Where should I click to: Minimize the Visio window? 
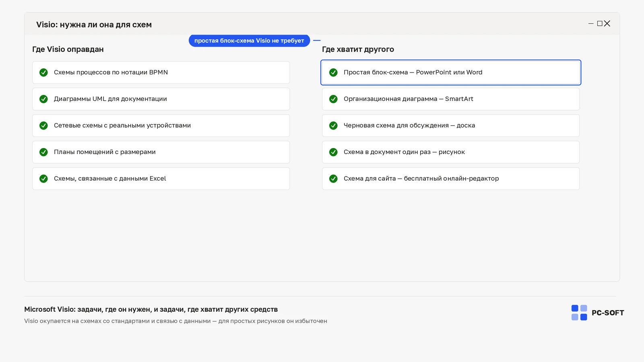[591, 24]
